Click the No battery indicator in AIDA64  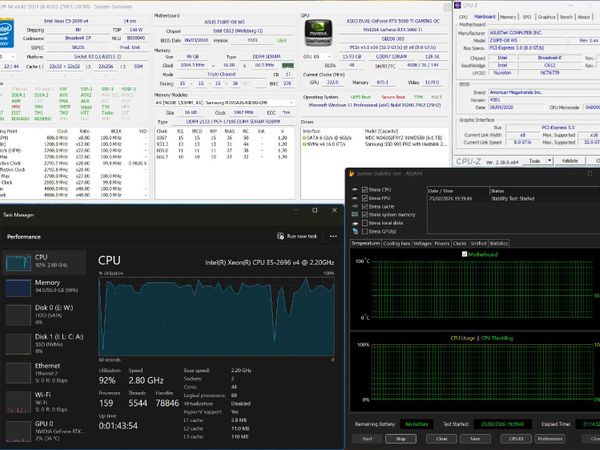click(x=417, y=424)
